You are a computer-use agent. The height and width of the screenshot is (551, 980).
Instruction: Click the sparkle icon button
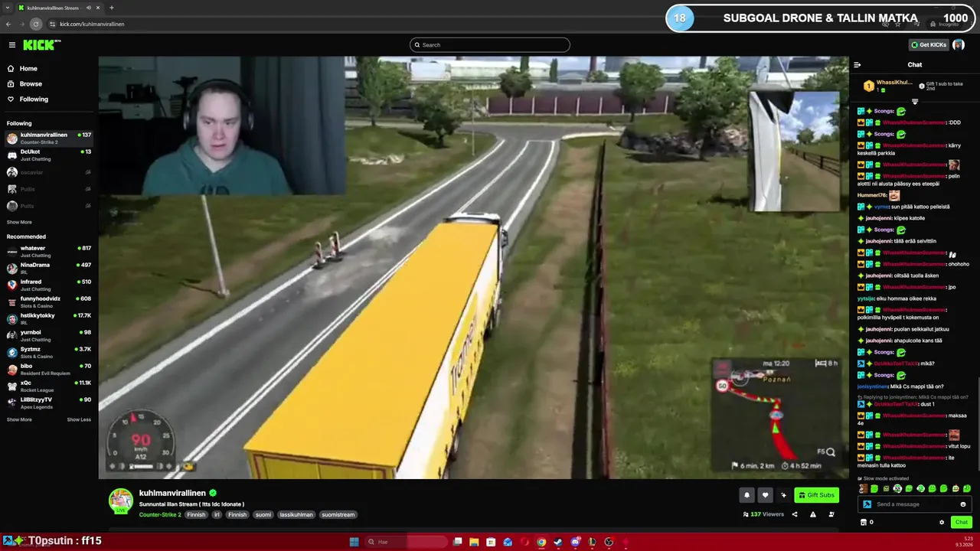click(x=783, y=495)
